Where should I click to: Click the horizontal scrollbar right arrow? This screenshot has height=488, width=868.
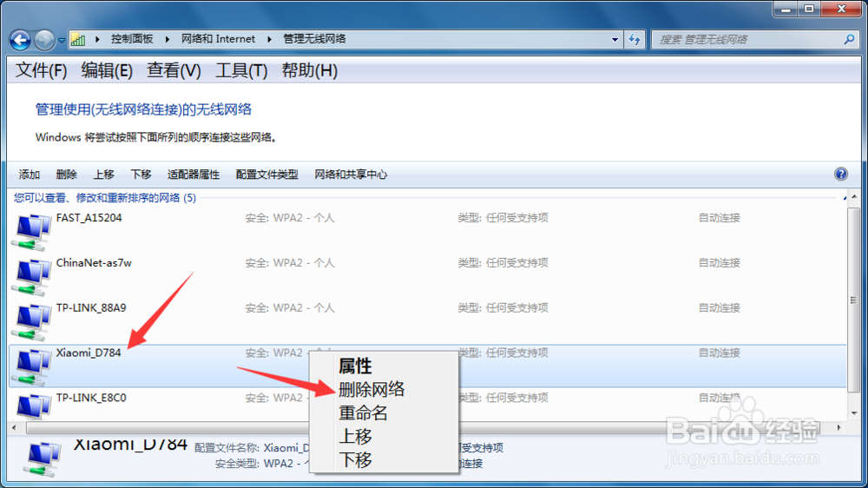coord(839,427)
